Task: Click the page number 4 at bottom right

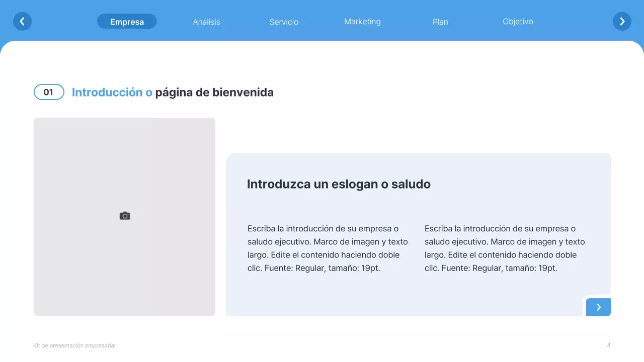Action: click(x=608, y=345)
